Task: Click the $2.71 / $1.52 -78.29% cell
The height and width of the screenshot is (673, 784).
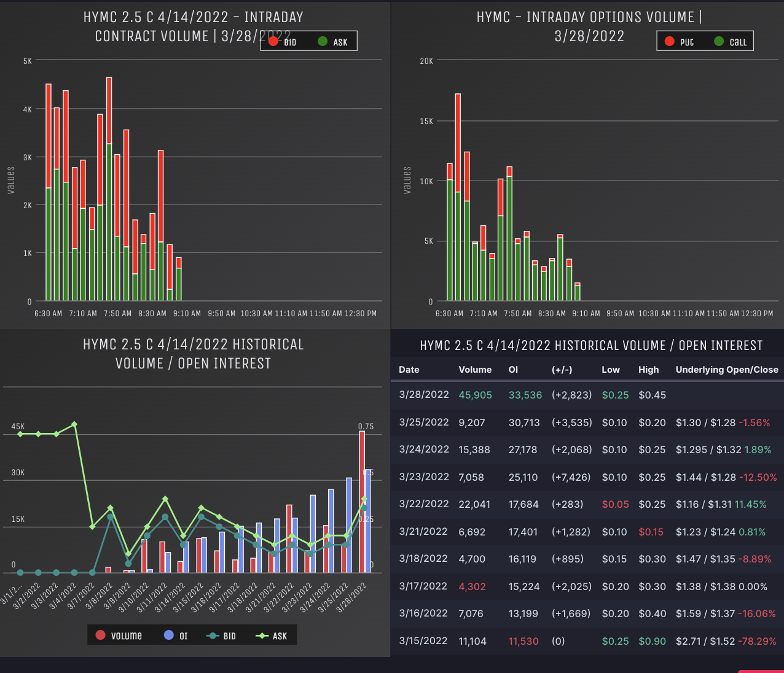Action: (x=726, y=642)
